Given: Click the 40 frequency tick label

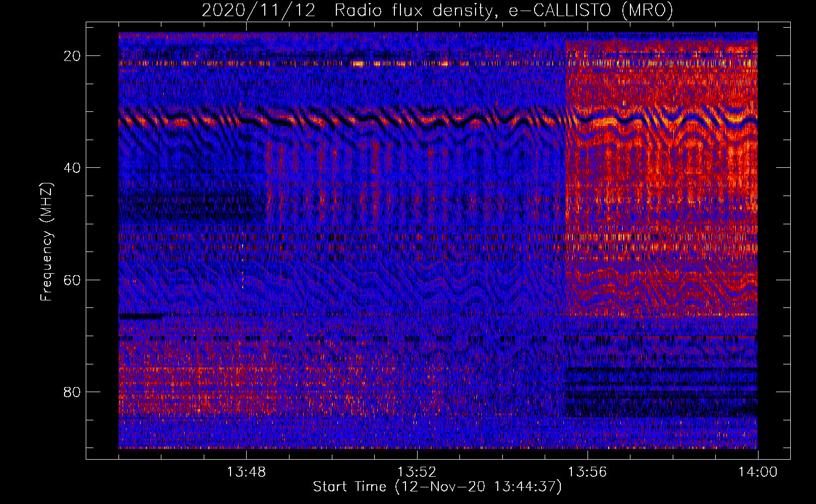Looking at the screenshot, I should pos(73,168).
